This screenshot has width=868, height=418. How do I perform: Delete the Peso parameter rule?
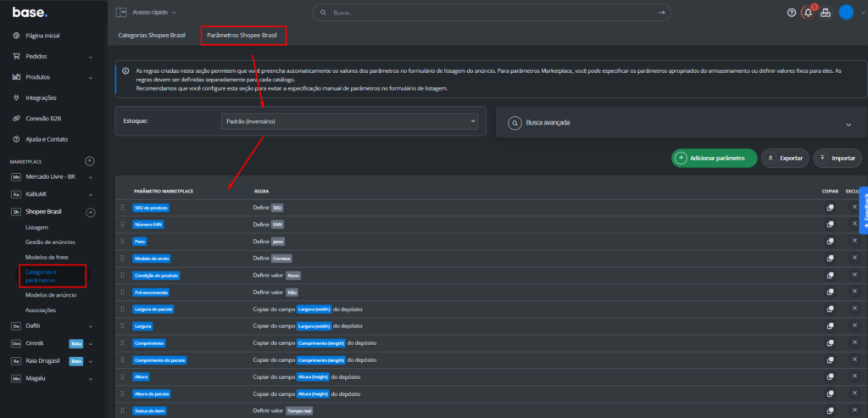(x=854, y=241)
